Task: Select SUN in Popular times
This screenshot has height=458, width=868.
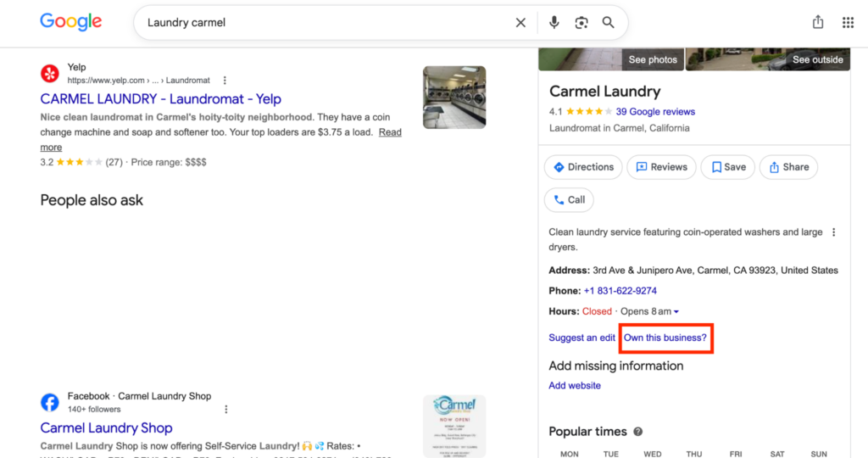Action: tap(819, 454)
